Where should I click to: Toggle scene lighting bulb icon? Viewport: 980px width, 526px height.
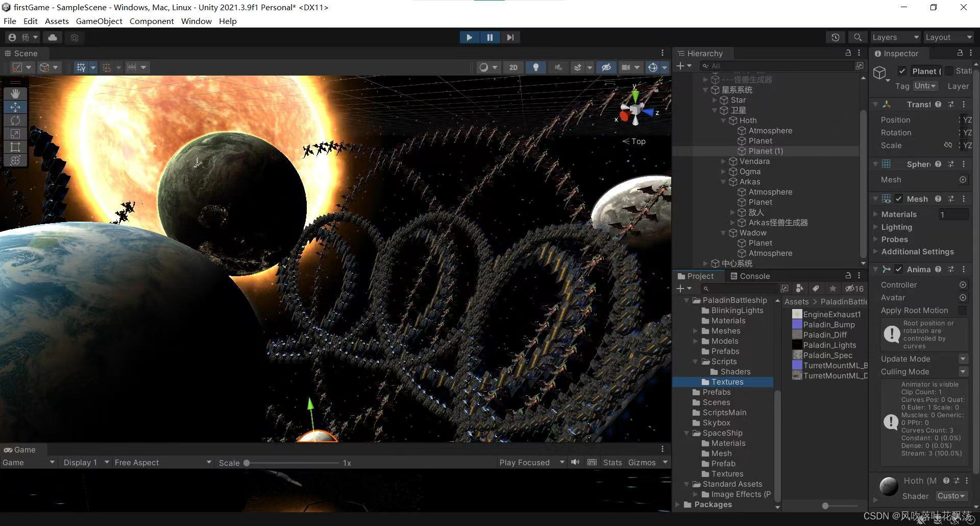(535, 67)
